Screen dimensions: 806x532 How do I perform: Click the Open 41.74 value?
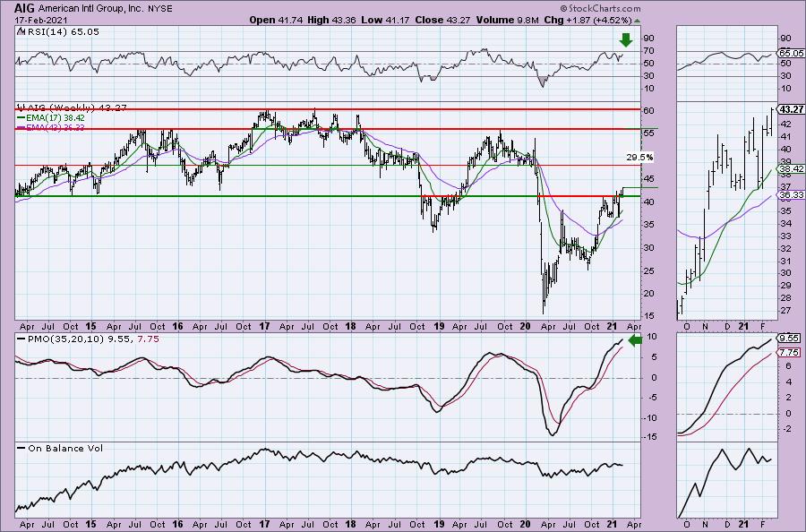276,20
